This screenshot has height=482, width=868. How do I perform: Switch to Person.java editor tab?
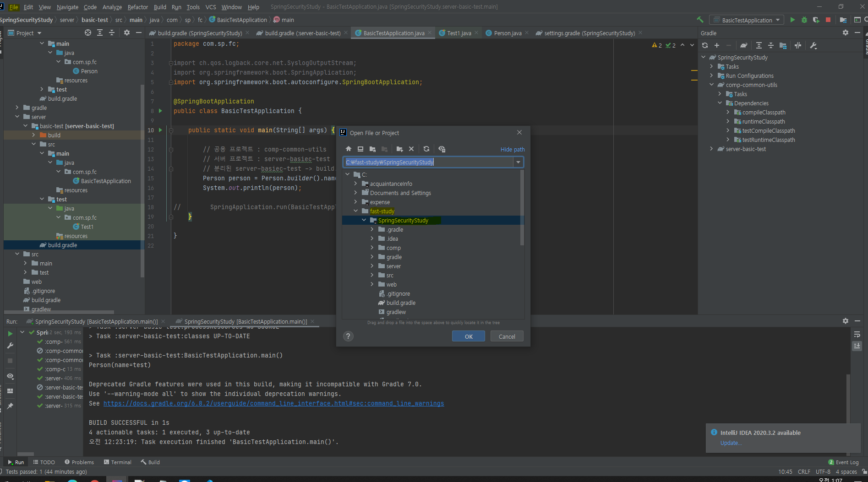click(507, 33)
